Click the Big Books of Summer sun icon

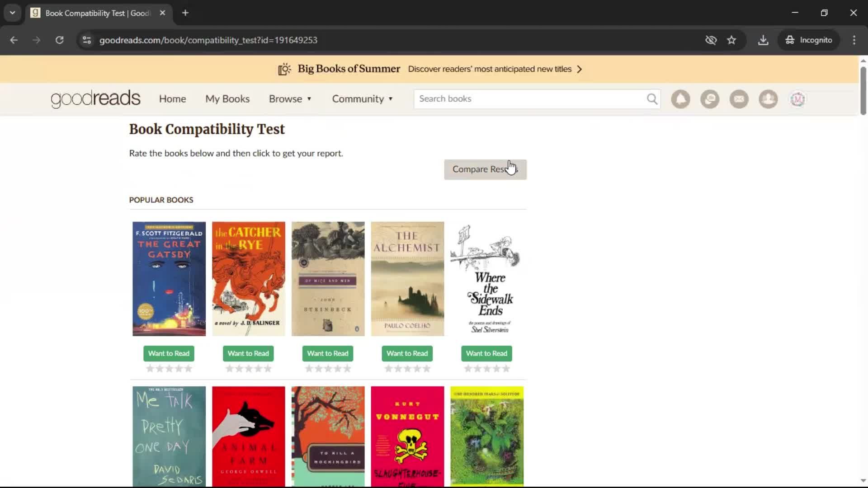284,69
